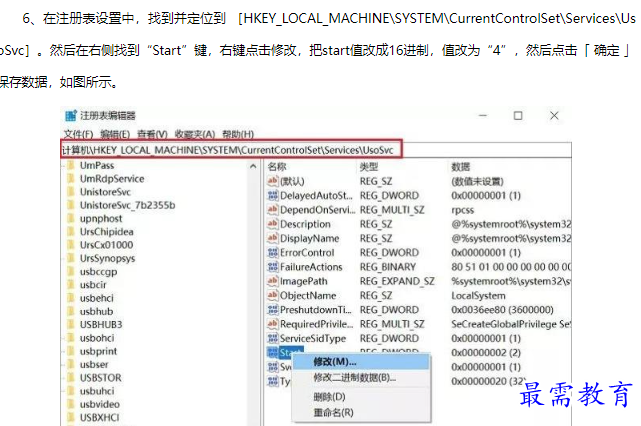Select the usbprint tree item
The width and height of the screenshot is (641, 426).
click(99, 351)
